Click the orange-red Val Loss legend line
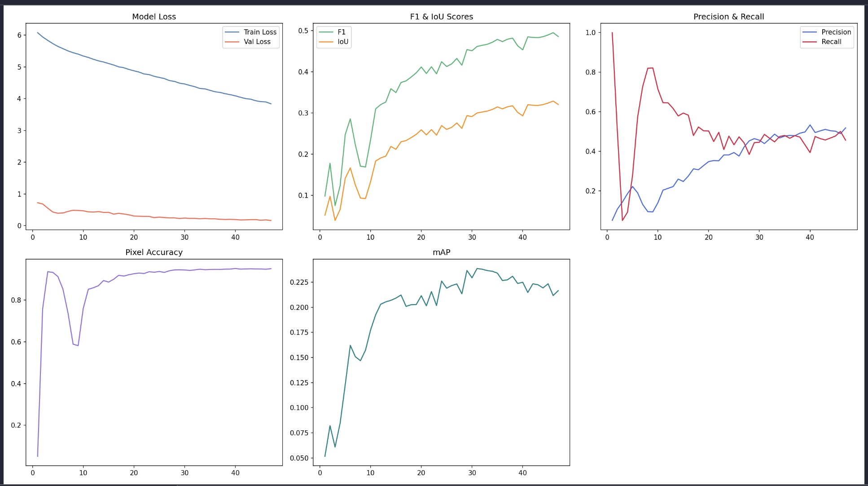The image size is (868, 486). tap(232, 42)
